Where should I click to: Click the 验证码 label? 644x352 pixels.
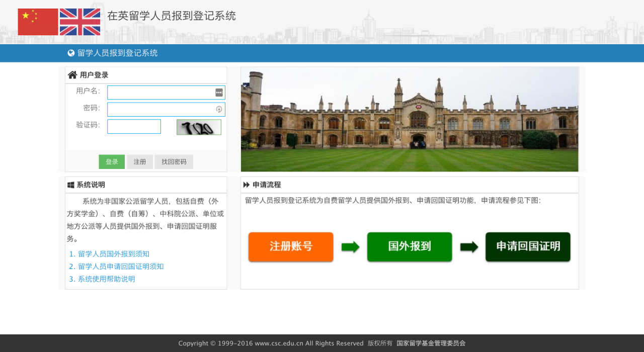tap(88, 125)
